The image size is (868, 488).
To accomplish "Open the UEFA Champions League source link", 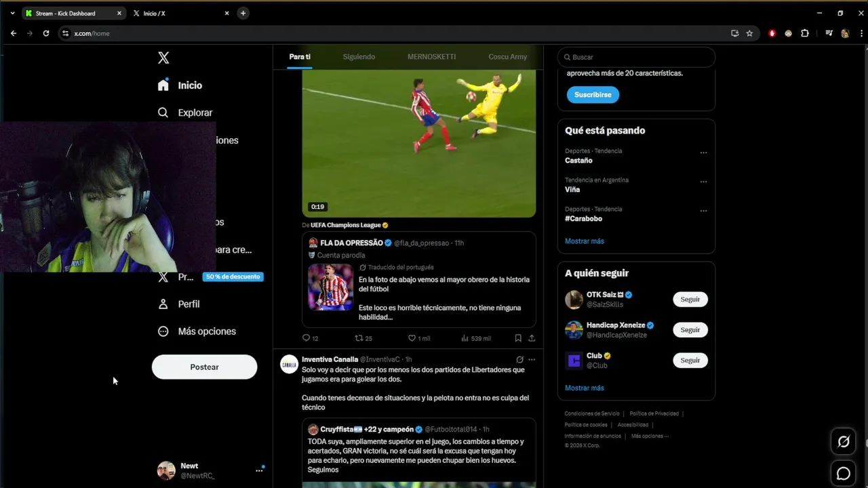I will tap(349, 225).
